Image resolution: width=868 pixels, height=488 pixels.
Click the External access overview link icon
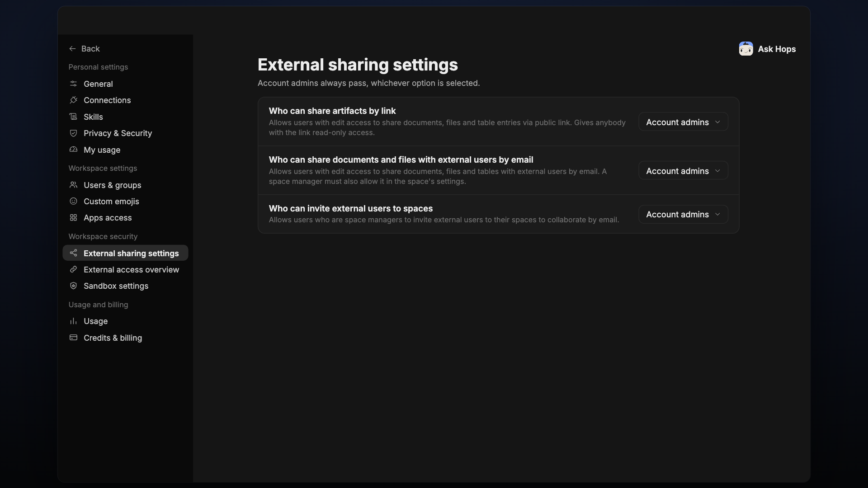[x=73, y=269]
